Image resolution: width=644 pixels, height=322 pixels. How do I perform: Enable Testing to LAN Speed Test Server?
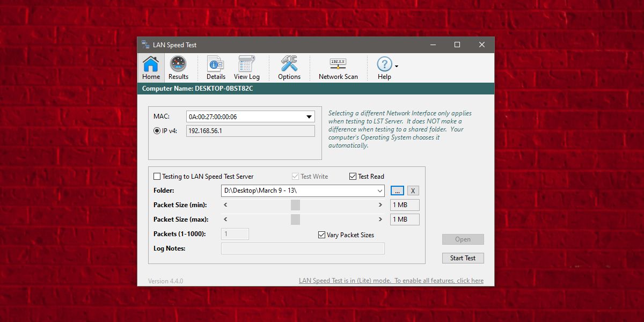point(157,176)
